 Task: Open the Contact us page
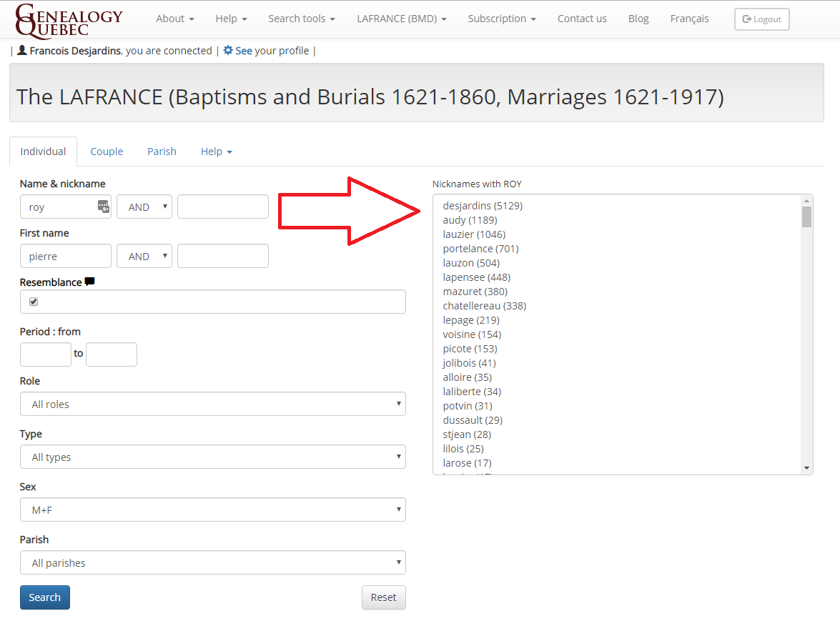tap(583, 19)
